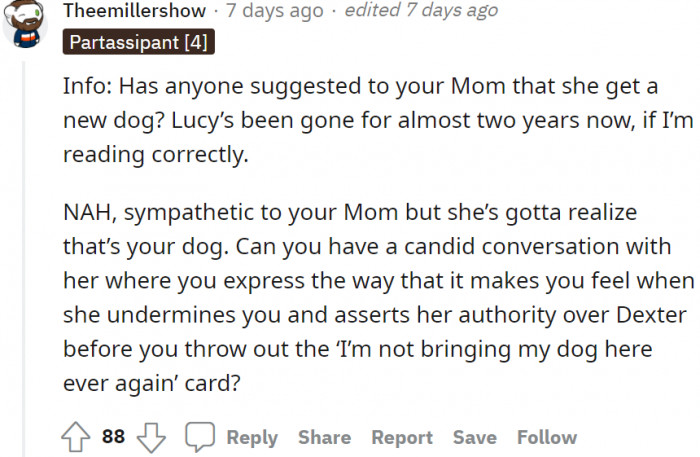
Task: Downvote the comment using the down arrow
Action: [x=151, y=438]
